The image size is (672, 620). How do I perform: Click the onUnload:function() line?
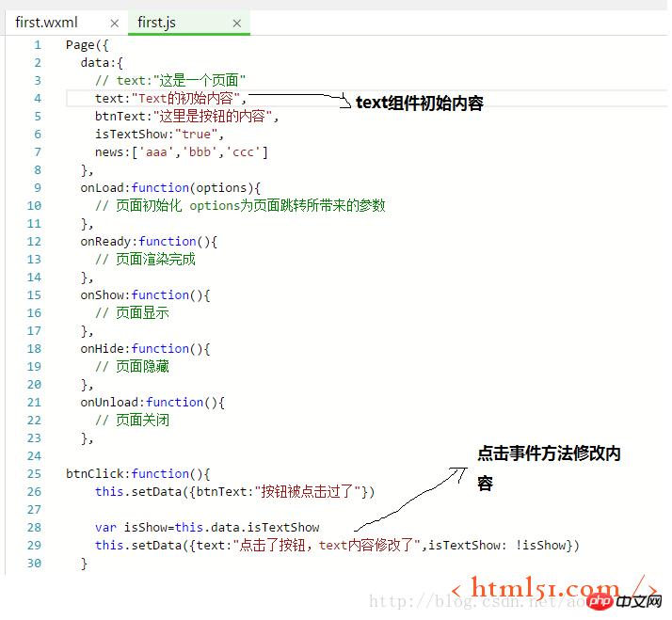tap(152, 403)
